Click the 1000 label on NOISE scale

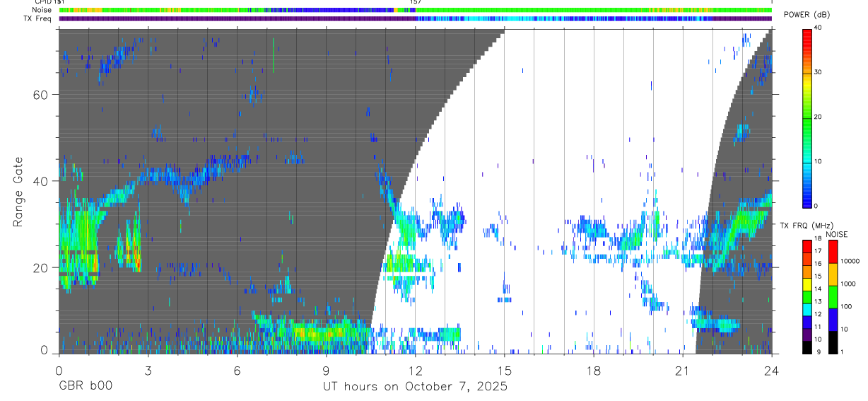[849, 284]
